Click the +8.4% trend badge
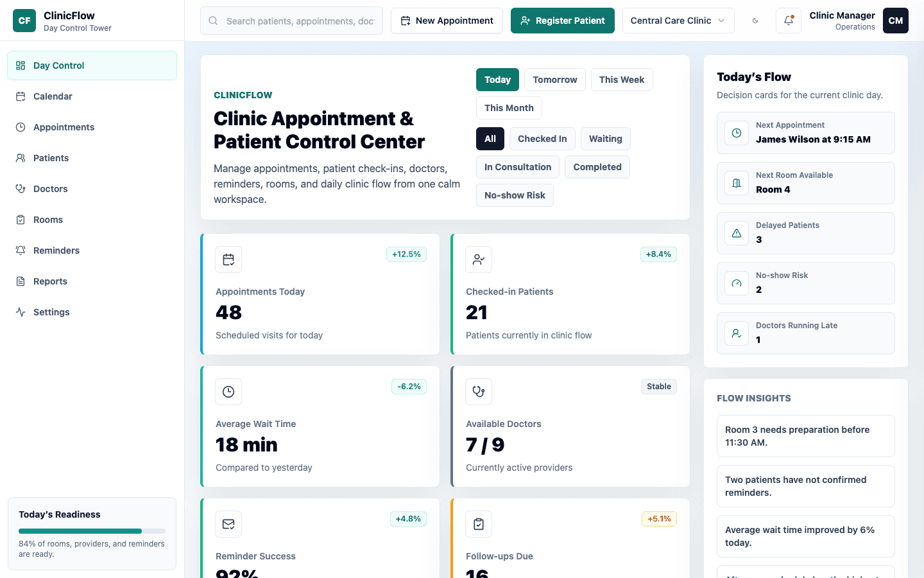 [658, 254]
